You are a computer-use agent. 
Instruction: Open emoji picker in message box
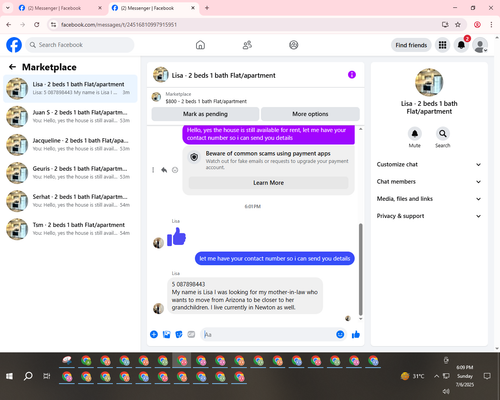(x=340, y=334)
